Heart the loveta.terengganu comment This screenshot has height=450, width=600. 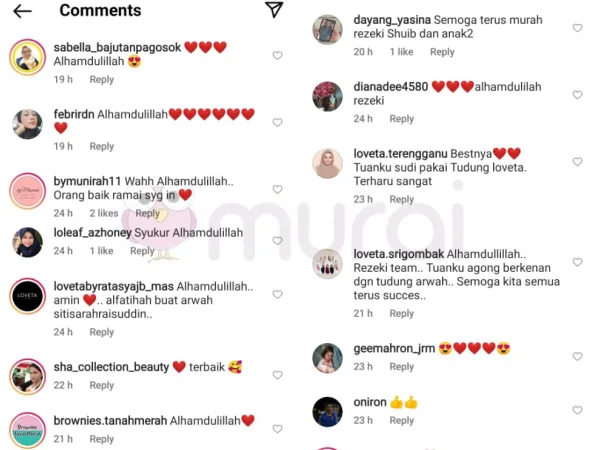(x=577, y=162)
